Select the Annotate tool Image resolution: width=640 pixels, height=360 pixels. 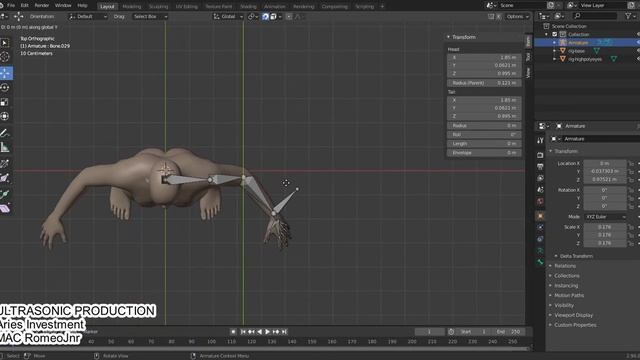point(5,133)
